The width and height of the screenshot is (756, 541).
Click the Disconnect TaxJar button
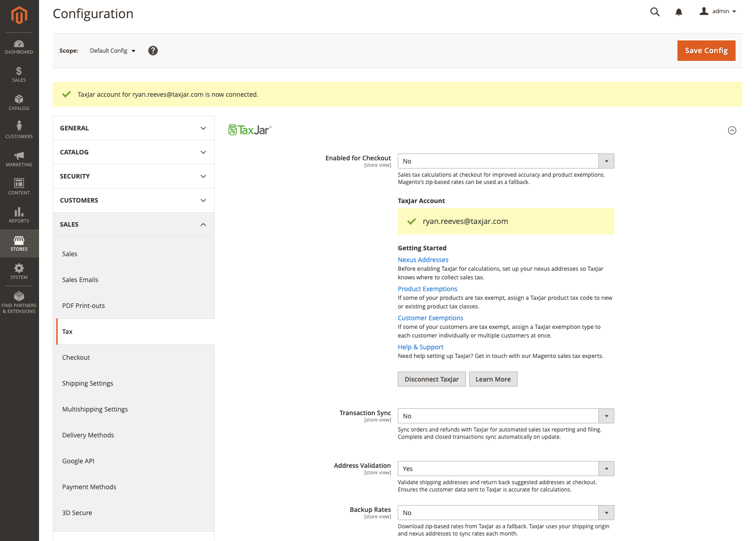431,379
